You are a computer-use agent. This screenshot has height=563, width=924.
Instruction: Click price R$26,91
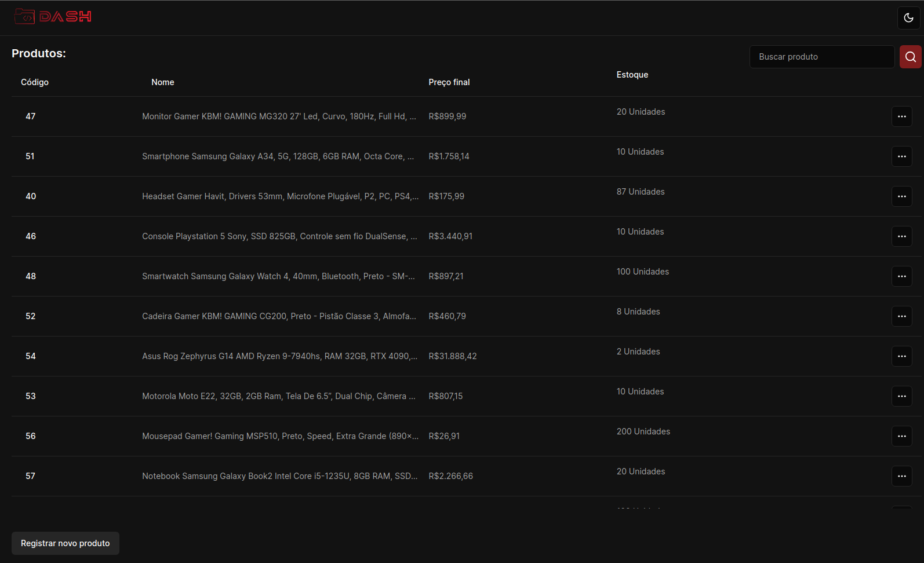[444, 436]
